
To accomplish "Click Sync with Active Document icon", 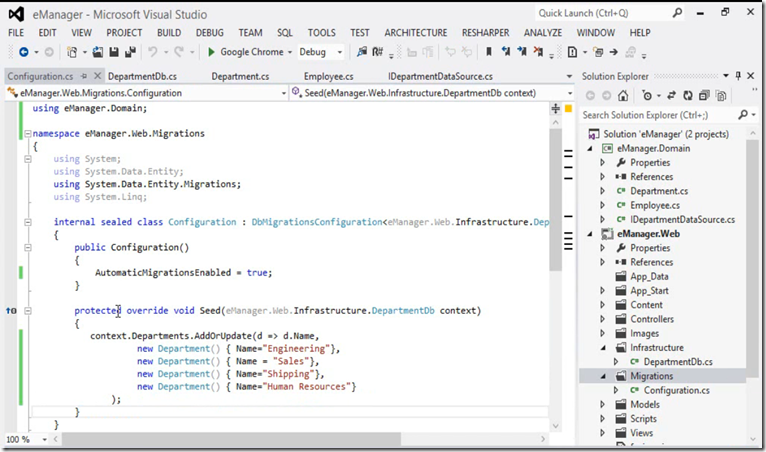I will point(671,96).
